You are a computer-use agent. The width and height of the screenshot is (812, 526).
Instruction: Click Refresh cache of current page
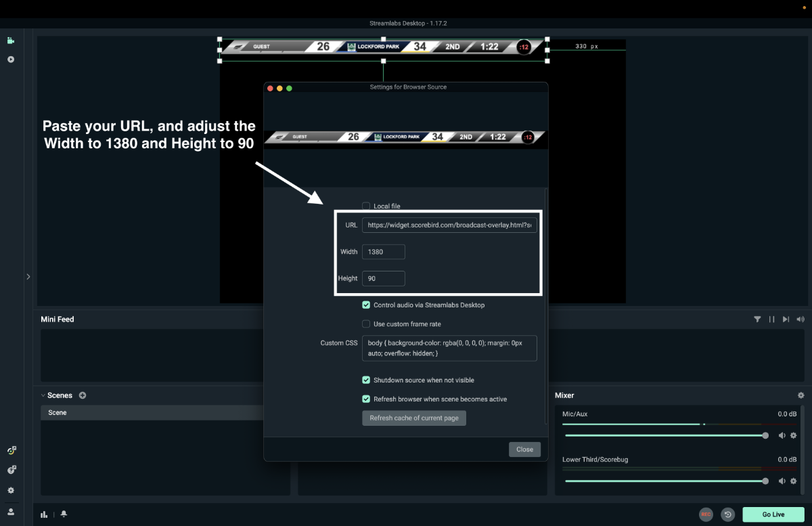tap(414, 418)
